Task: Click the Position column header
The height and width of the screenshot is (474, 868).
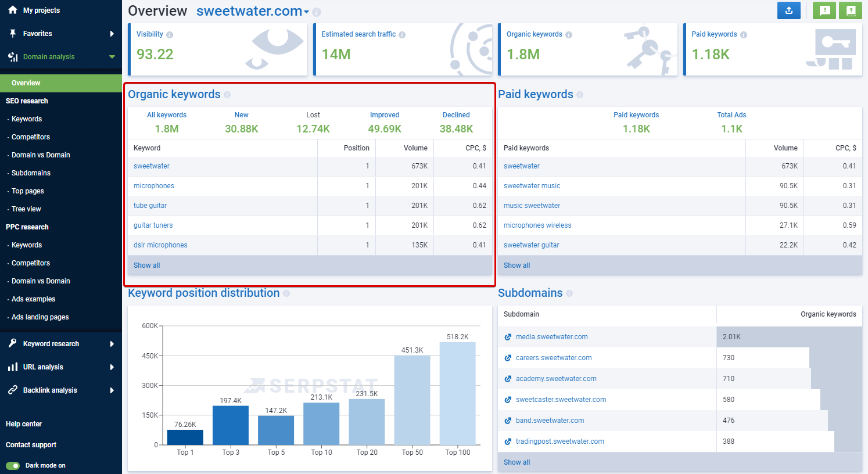Action: tap(356, 148)
